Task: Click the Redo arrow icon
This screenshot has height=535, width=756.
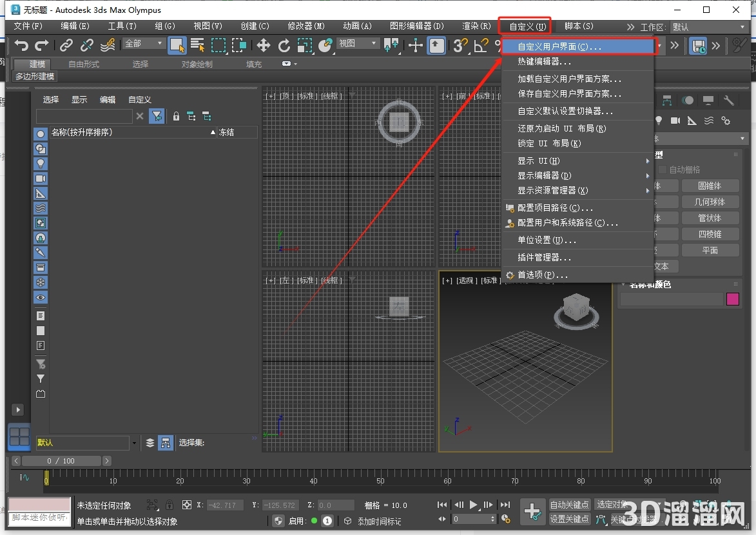Action: click(x=42, y=45)
